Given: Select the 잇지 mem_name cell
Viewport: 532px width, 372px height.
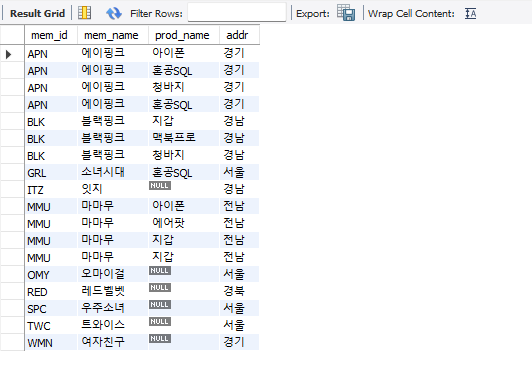Looking at the screenshot, I should [x=113, y=189].
